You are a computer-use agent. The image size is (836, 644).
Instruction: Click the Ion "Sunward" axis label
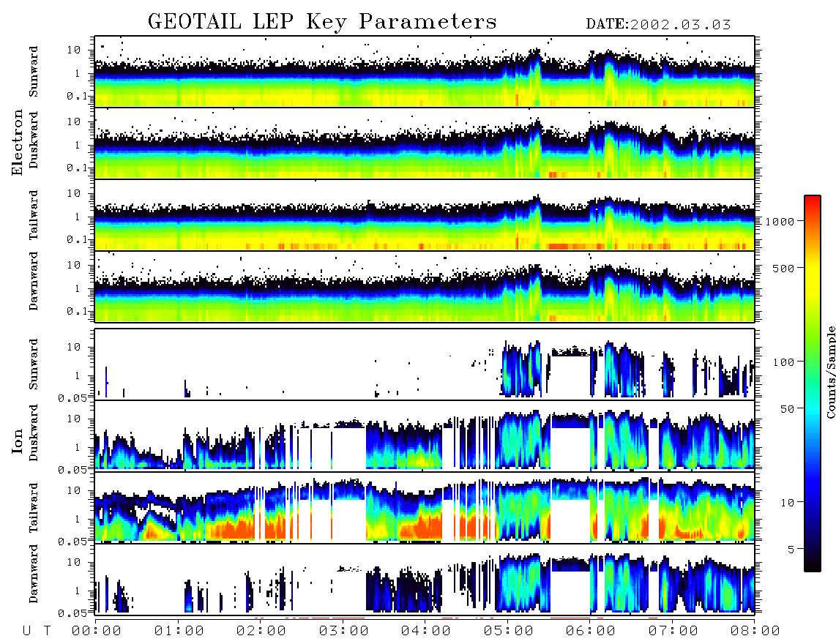(34, 364)
